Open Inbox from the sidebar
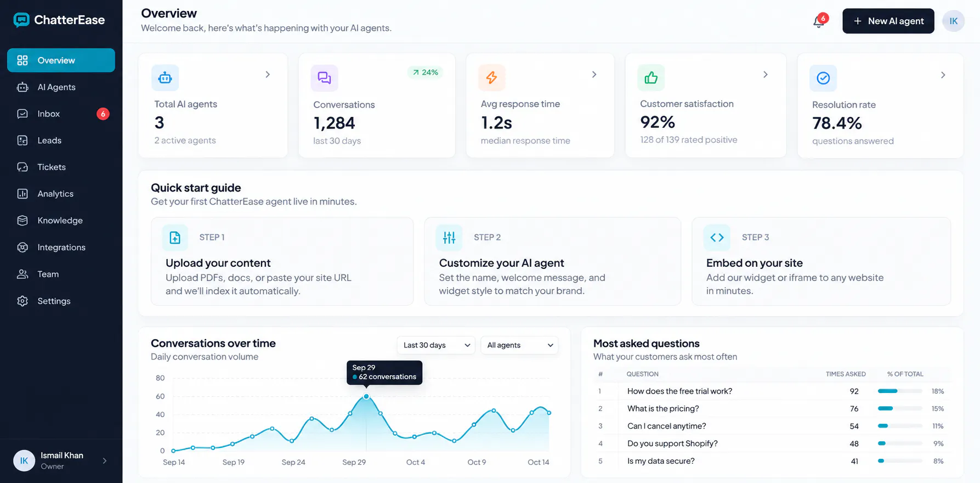The width and height of the screenshot is (980, 483). (61, 114)
